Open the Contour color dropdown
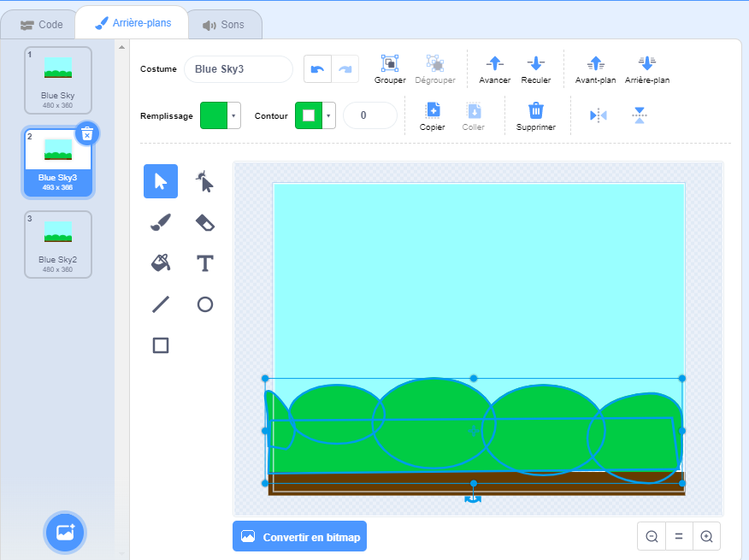Image resolution: width=749 pixels, height=560 pixels. 329,115
